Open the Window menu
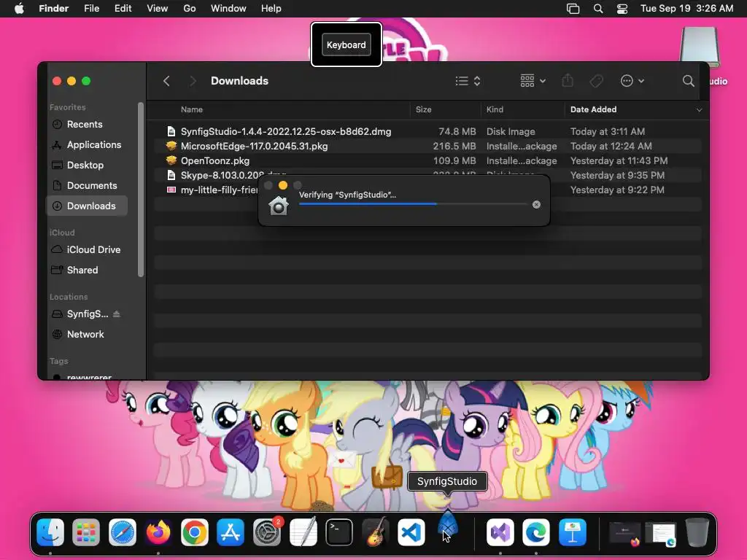This screenshot has height=560, width=747. coord(228,9)
